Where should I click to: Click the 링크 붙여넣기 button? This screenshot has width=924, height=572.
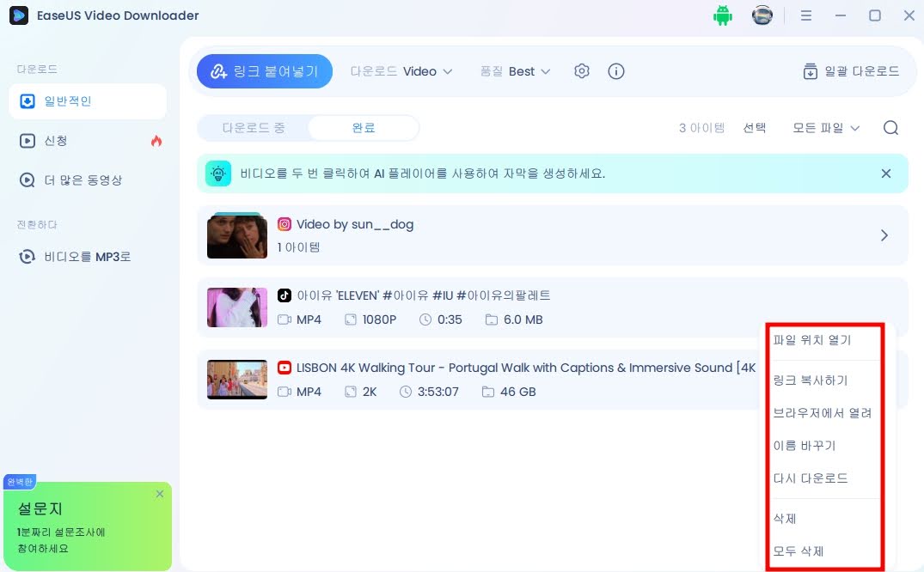pos(265,71)
